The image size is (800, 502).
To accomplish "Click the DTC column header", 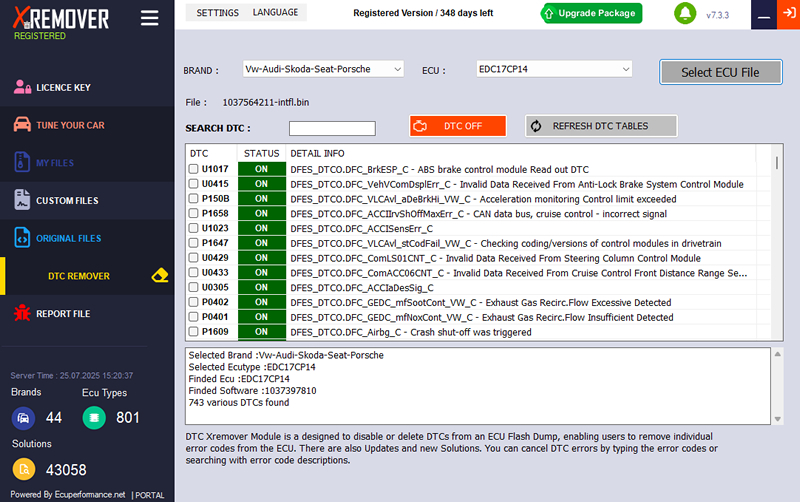I will click(x=199, y=154).
